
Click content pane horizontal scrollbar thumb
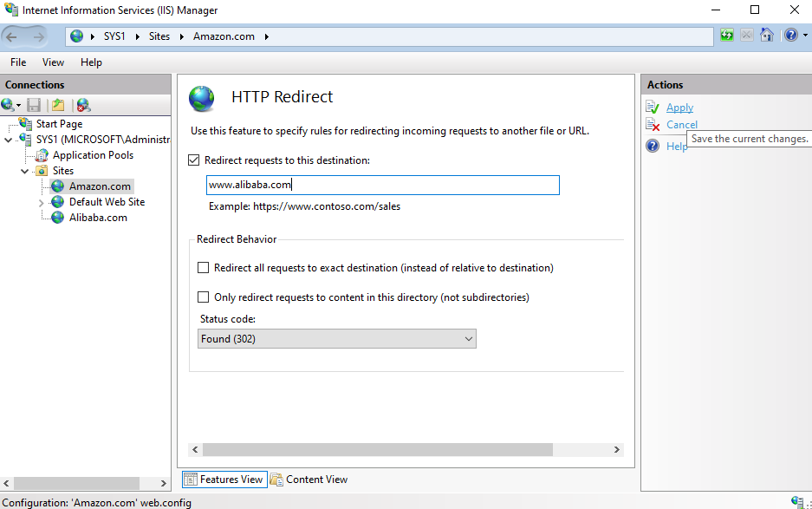click(x=378, y=449)
